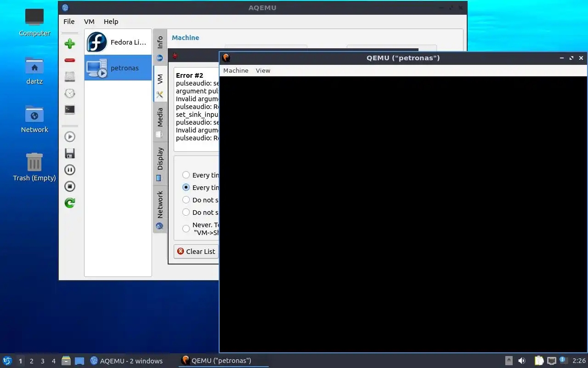Switch to workspace 3 in the taskbar

(42, 361)
